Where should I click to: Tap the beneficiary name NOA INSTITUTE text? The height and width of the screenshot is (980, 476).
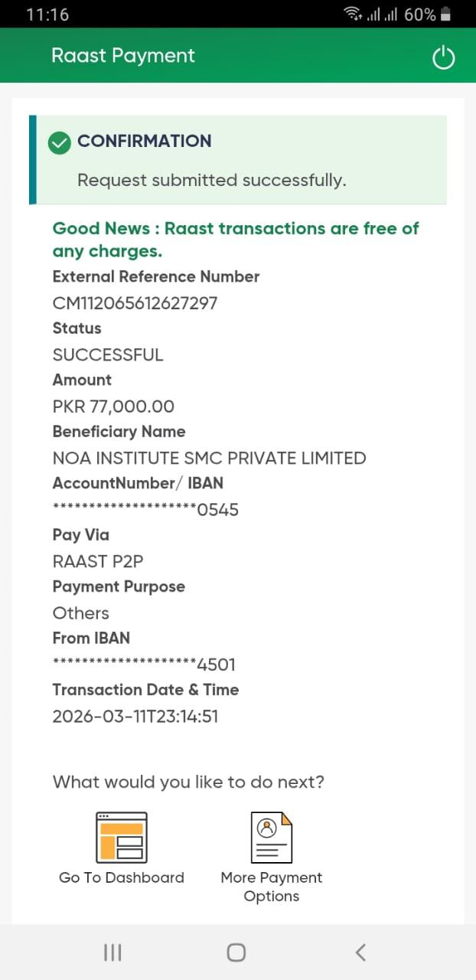click(x=209, y=458)
